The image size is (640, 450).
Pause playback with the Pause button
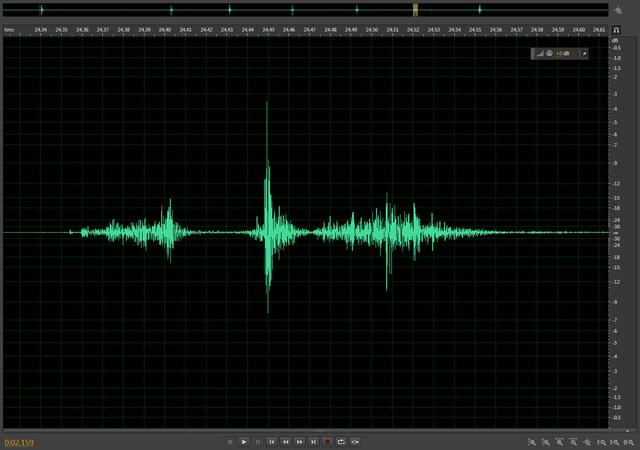[258, 442]
